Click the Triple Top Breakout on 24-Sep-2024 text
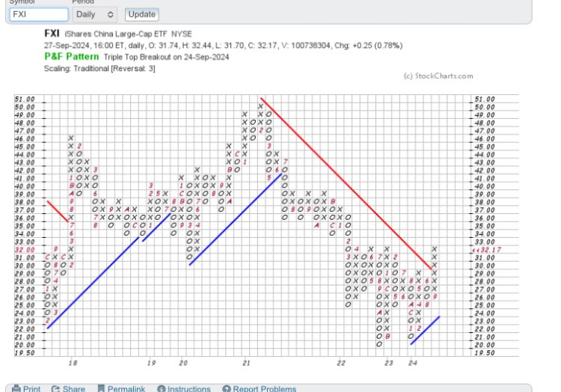 tap(166, 57)
